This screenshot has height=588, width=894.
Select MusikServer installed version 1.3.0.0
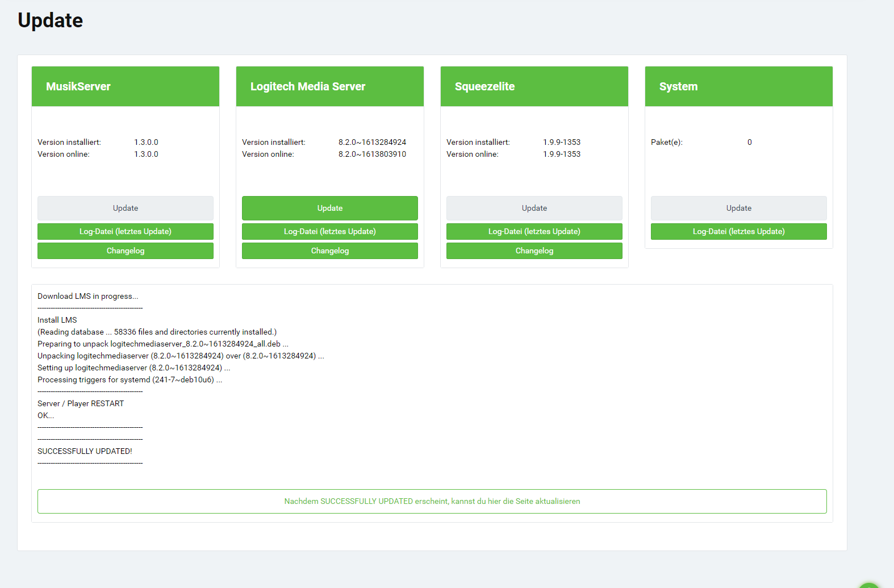[146, 142]
